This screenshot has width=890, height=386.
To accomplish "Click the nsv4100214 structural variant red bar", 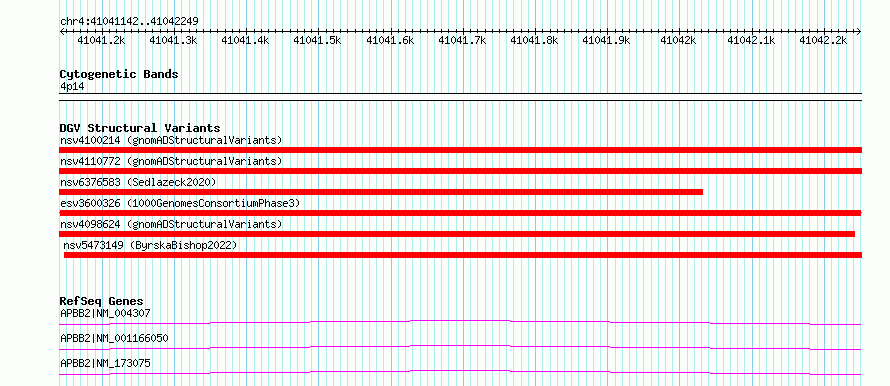I will click(460, 150).
